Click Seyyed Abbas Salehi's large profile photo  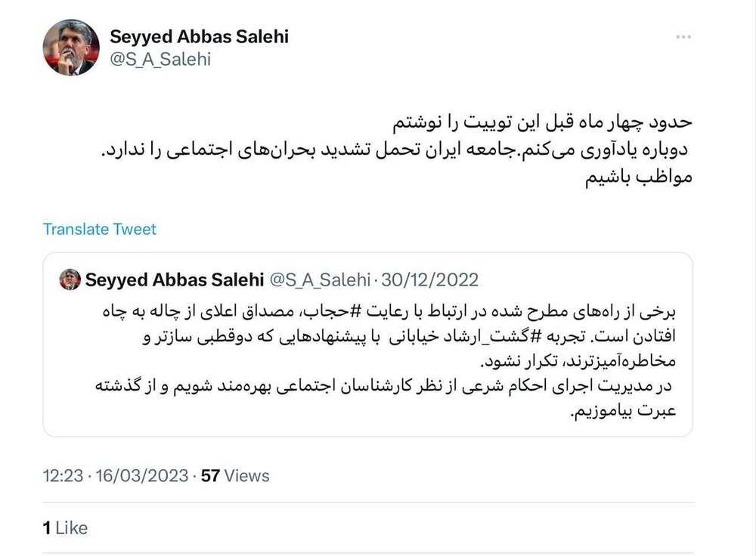click(72, 48)
